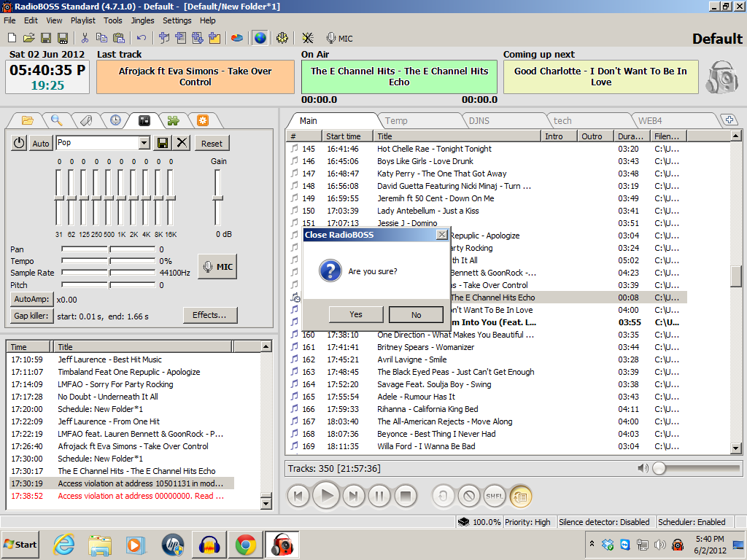Click the add list with down arrow icon

coord(197,38)
